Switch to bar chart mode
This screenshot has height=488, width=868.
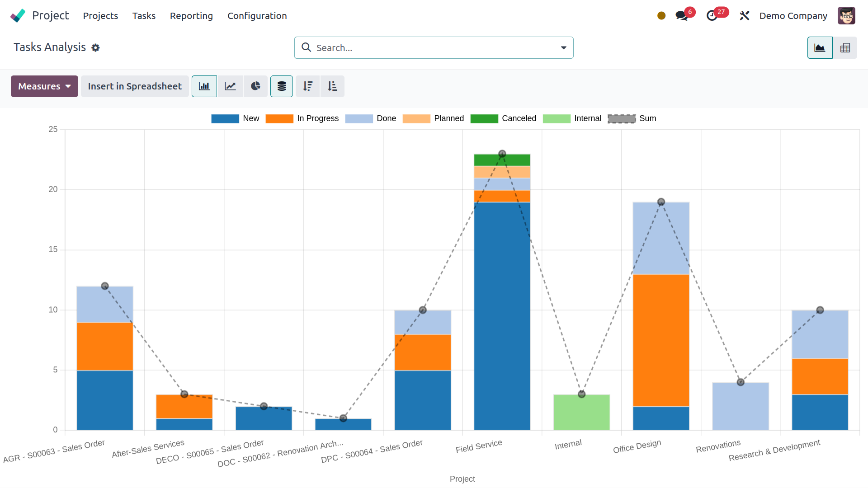(204, 86)
